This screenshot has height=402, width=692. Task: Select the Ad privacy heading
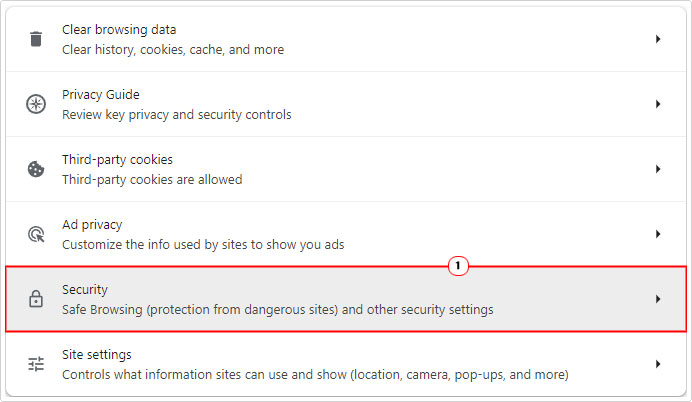click(92, 225)
